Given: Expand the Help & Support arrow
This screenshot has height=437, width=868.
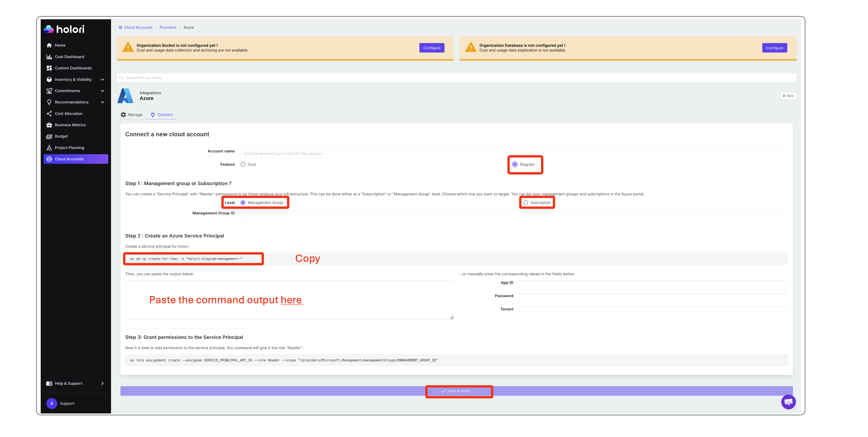Looking at the screenshot, I should pos(102,383).
